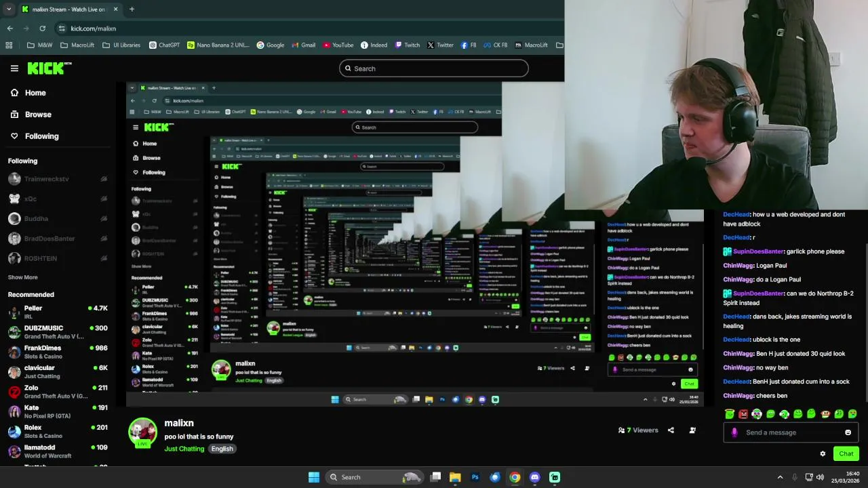Open FrankDimes recommended channel
The image size is (868, 488).
[x=58, y=352]
